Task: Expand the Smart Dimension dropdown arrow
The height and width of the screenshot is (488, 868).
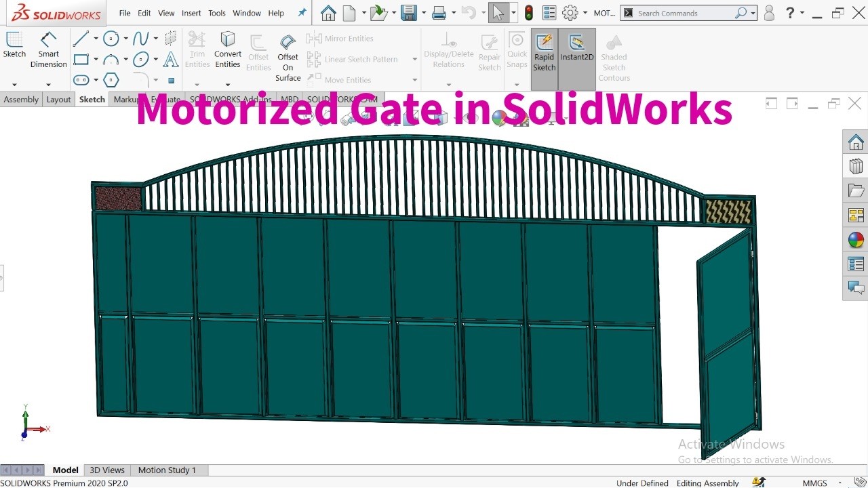Action: pyautogui.click(x=48, y=85)
